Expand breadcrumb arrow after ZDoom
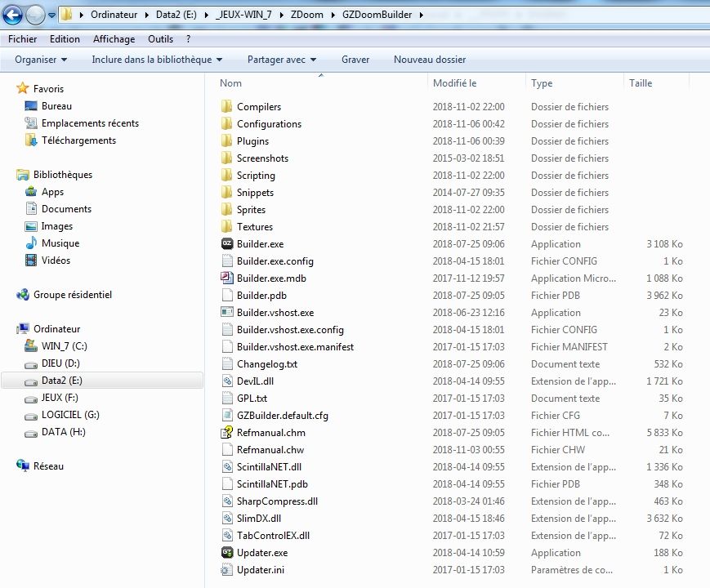The image size is (710, 588). click(333, 15)
